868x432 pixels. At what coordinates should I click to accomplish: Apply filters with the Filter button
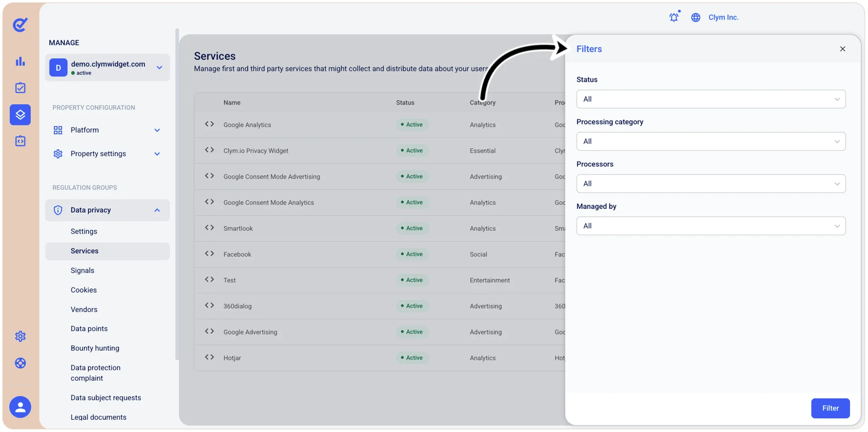tap(830, 408)
